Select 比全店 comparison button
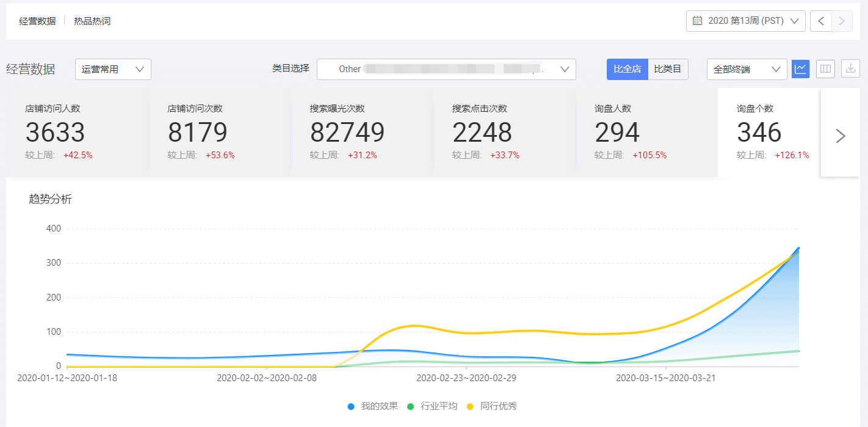Screen dimensions: 868x427 click(627, 69)
